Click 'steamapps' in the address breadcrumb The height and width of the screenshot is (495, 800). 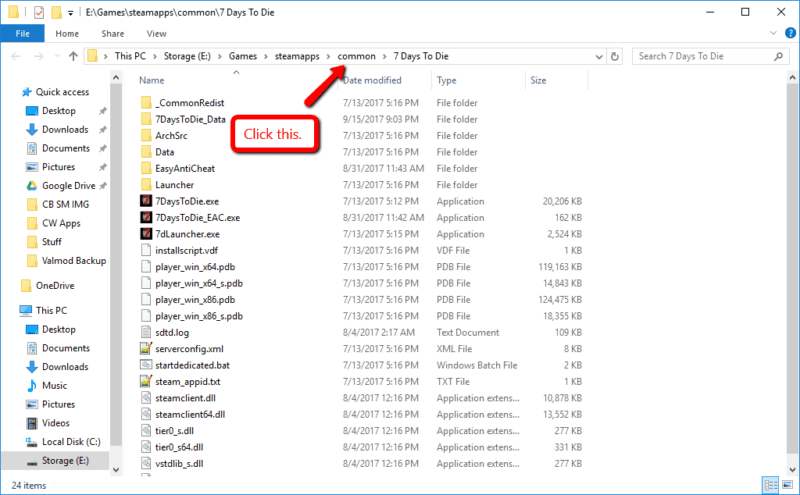[297, 56]
